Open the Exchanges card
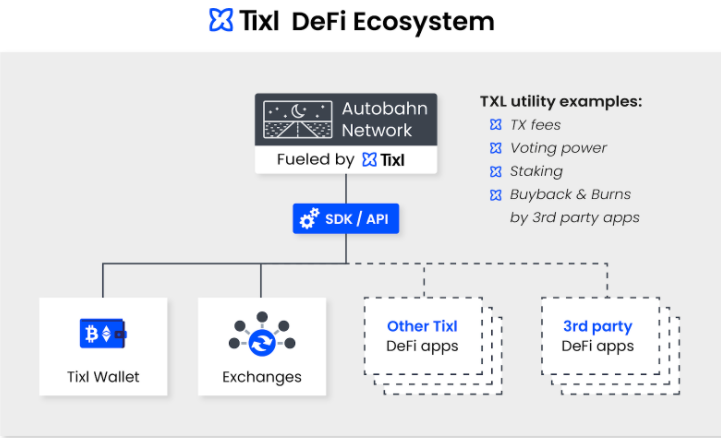This screenshot has height=438, width=721. [262, 347]
